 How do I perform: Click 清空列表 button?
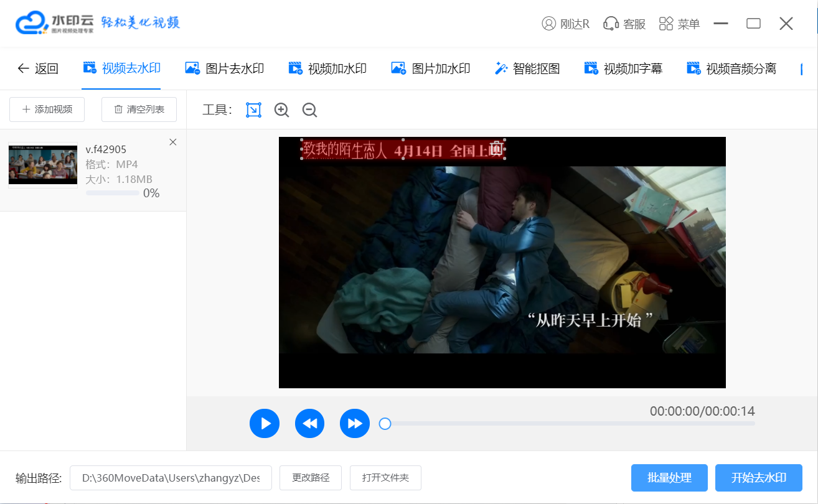[x=139, y=110]
